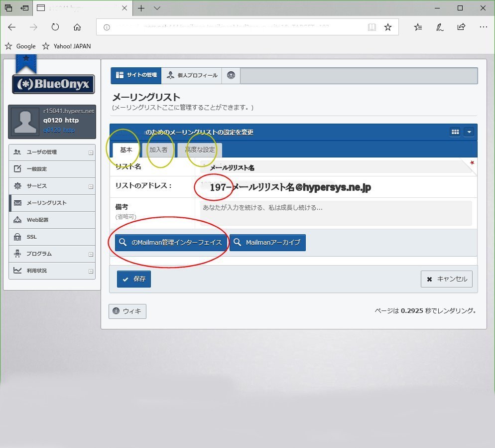Switch to the 加入者 tab
Screen dimensions: 495x448
coord(158,149)
